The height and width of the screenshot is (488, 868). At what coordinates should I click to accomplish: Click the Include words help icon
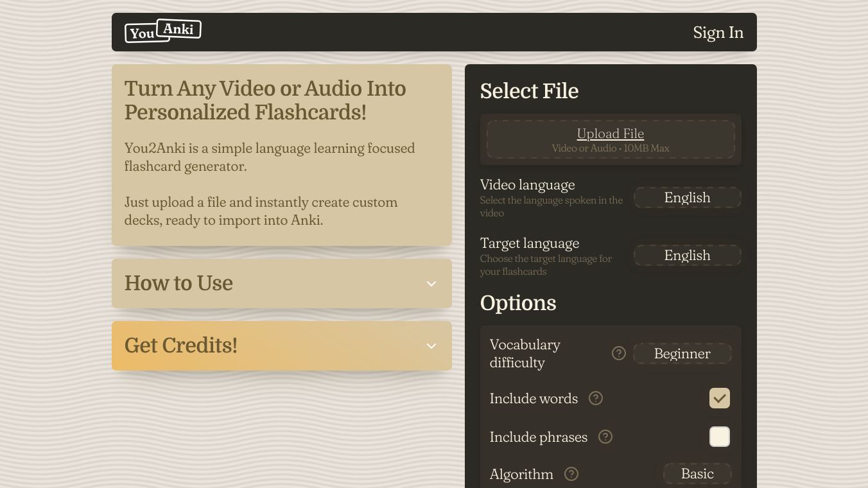(x=596, y=398)
